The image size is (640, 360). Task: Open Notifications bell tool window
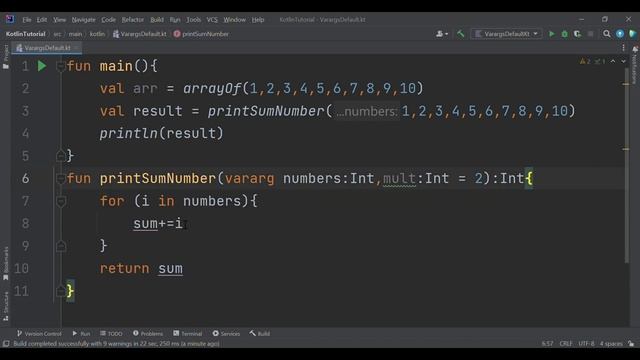point(636,49)
